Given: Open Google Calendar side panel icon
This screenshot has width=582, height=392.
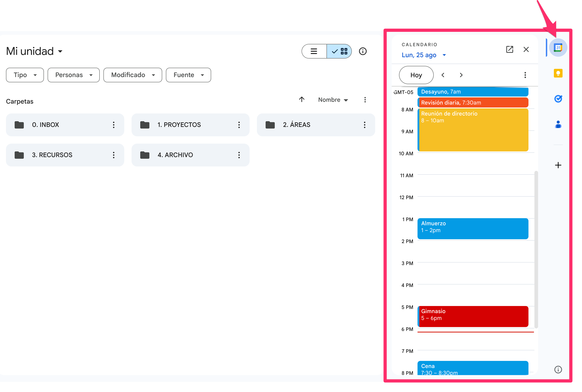Looking at the screenshot, I should point(558,48).
